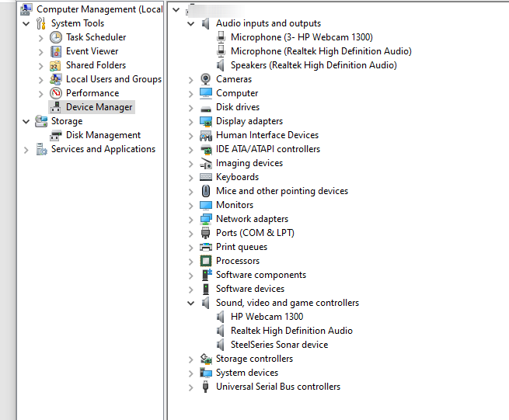Expand the Display adapters category
The image size is (509, 420).
tap(191, 121)
